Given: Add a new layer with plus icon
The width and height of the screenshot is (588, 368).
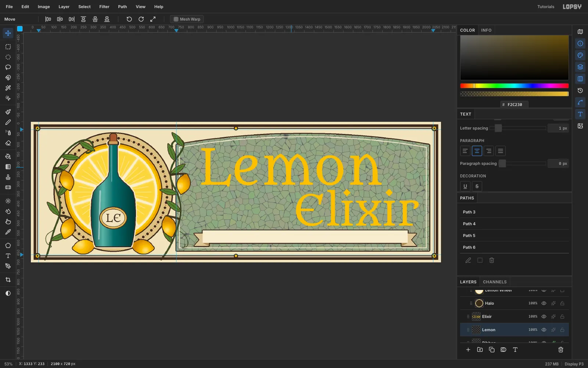Looking at the screenshot, I should (468, 350).
